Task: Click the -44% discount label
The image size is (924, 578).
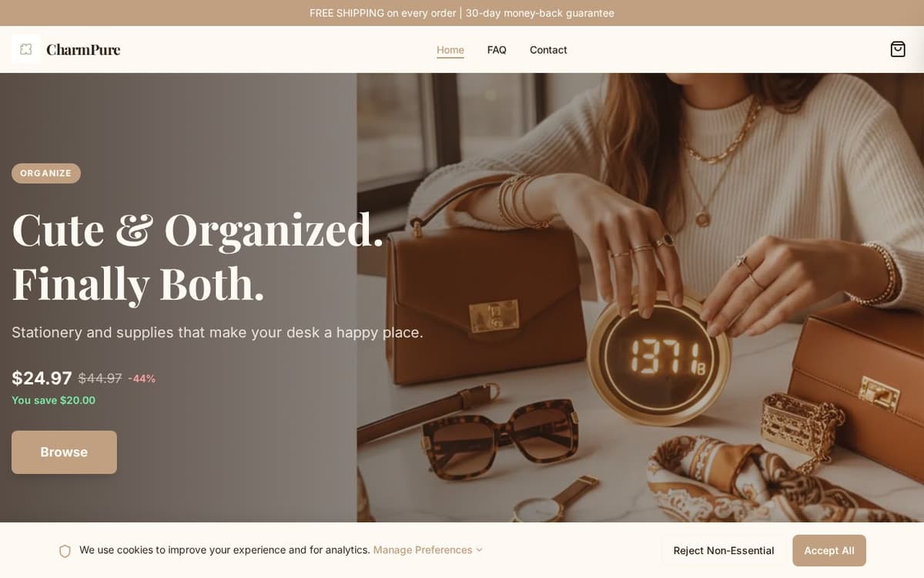Action: (x=142, y=378)
